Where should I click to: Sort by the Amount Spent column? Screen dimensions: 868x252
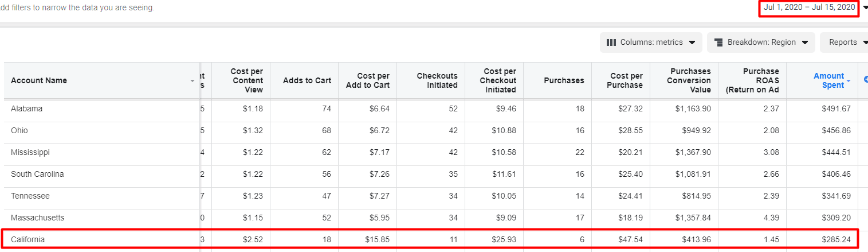829,80
